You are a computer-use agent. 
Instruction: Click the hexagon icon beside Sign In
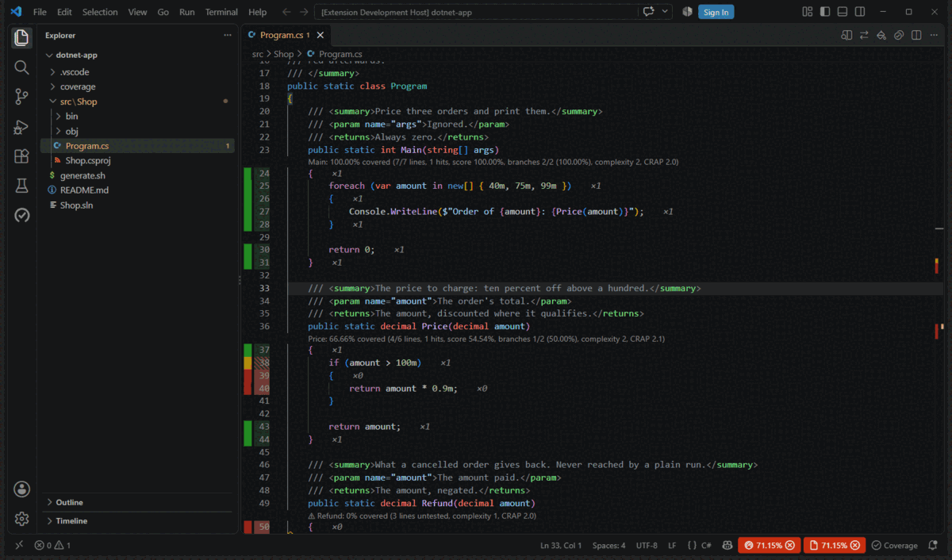(x=687, y=12)
